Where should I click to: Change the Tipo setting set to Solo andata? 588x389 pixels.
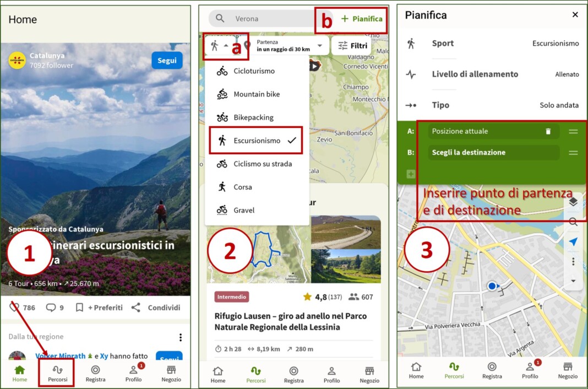pos(492,105)
